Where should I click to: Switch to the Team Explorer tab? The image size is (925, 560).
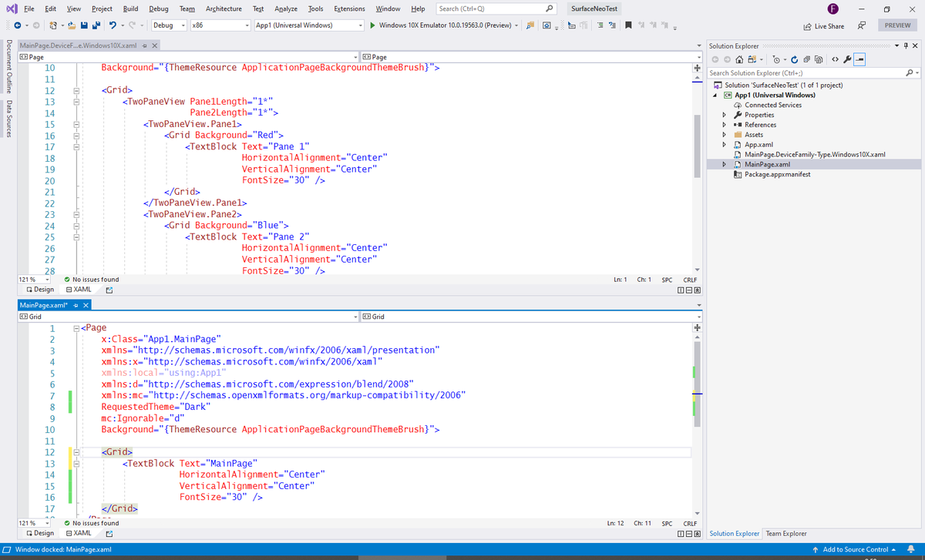coord(785,533)
